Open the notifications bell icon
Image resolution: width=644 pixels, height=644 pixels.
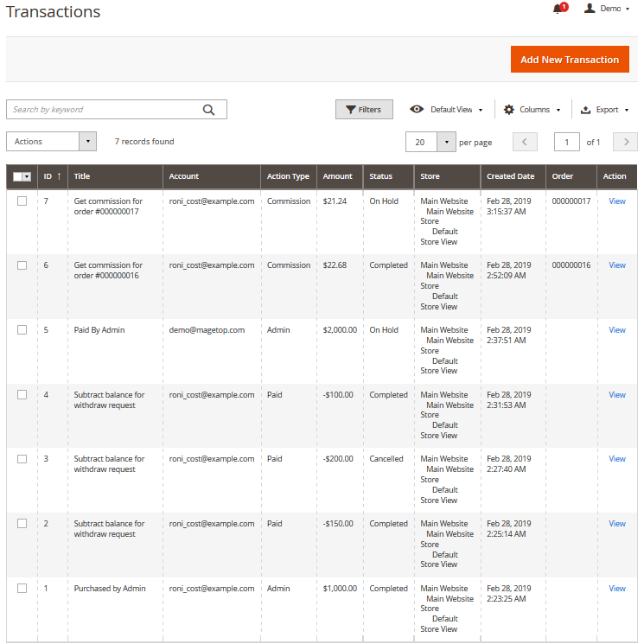pos(558,9)
